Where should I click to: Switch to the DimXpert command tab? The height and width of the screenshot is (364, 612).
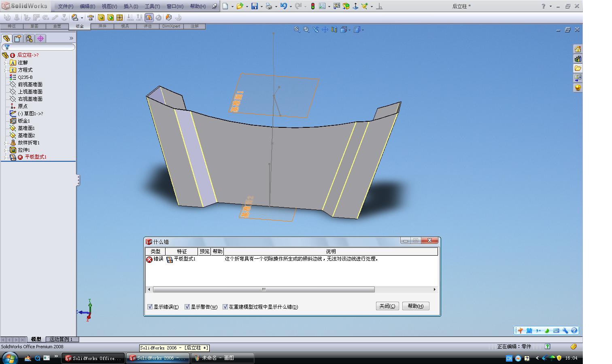(x=171, y=26)
